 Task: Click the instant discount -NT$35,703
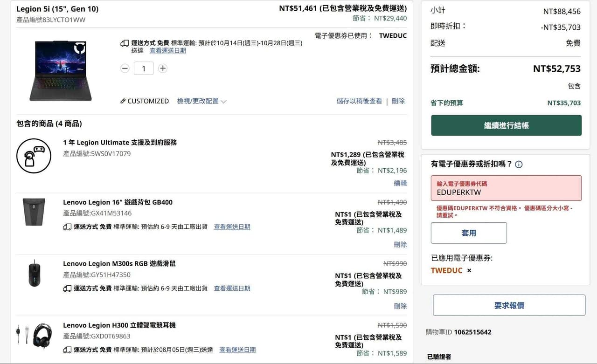click(x=561, y=27)
